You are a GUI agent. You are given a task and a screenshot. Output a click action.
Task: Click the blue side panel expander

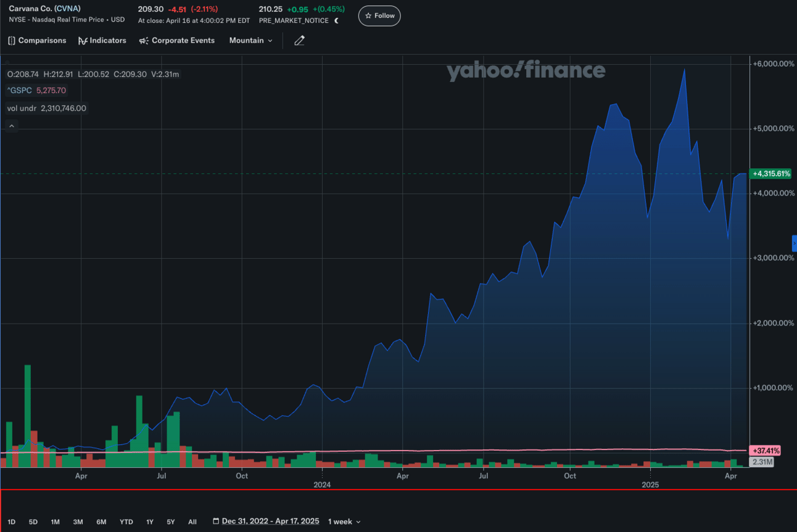(x=794, y=243)
